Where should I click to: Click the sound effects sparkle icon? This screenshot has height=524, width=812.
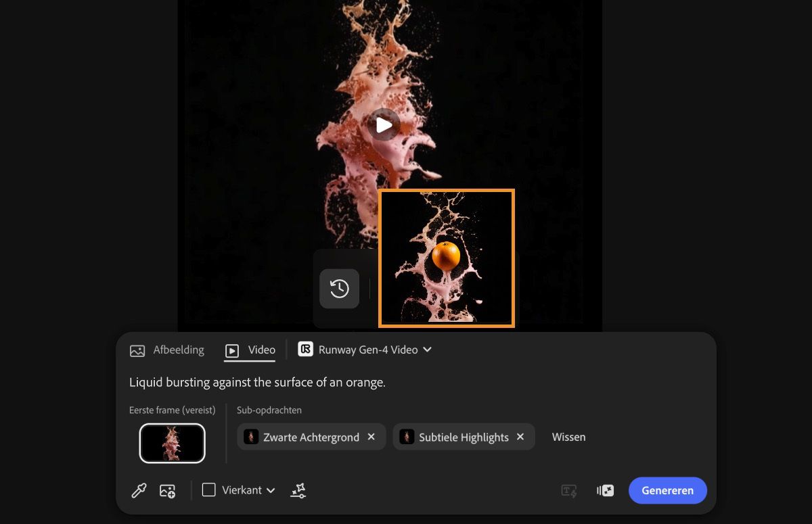tap(605, 491)
